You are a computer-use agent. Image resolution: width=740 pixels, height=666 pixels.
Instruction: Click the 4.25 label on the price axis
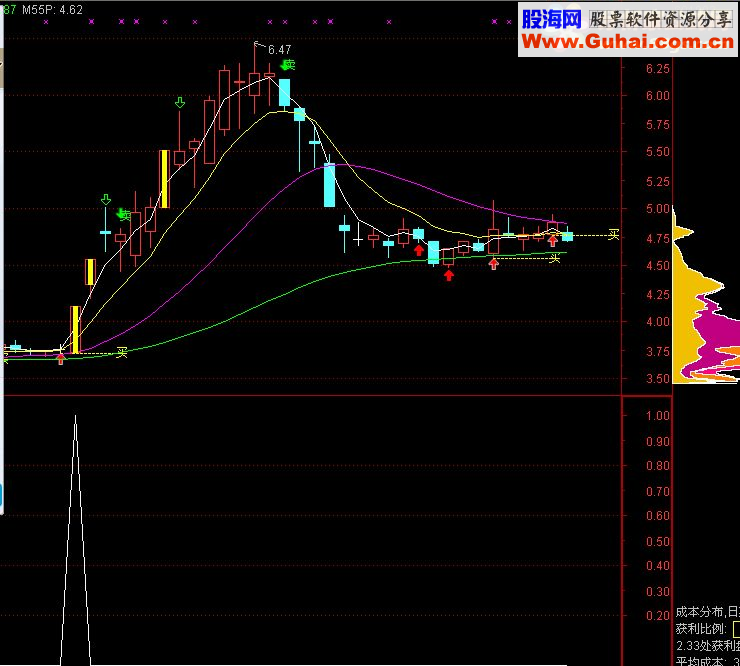pos(657,295)
